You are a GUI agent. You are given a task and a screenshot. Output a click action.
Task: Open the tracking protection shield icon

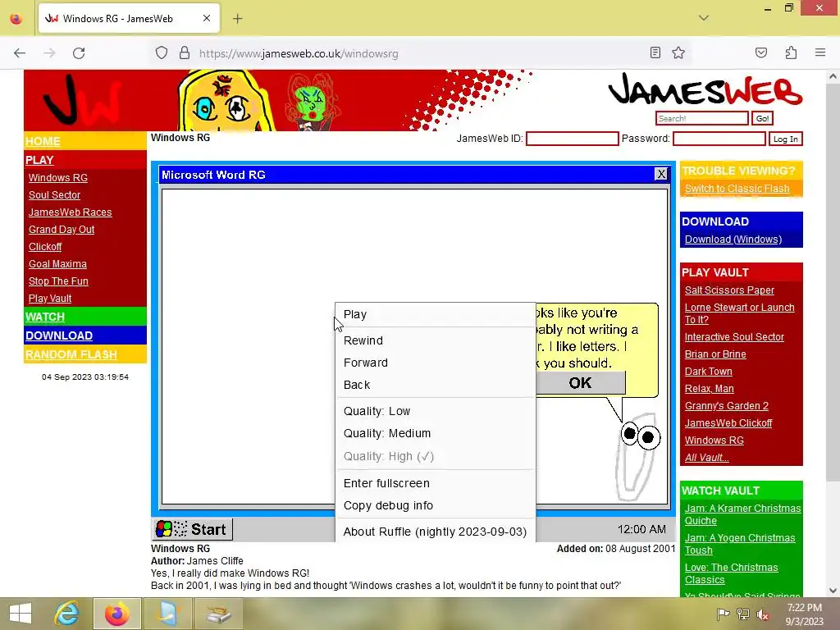[x=162, y=53]
